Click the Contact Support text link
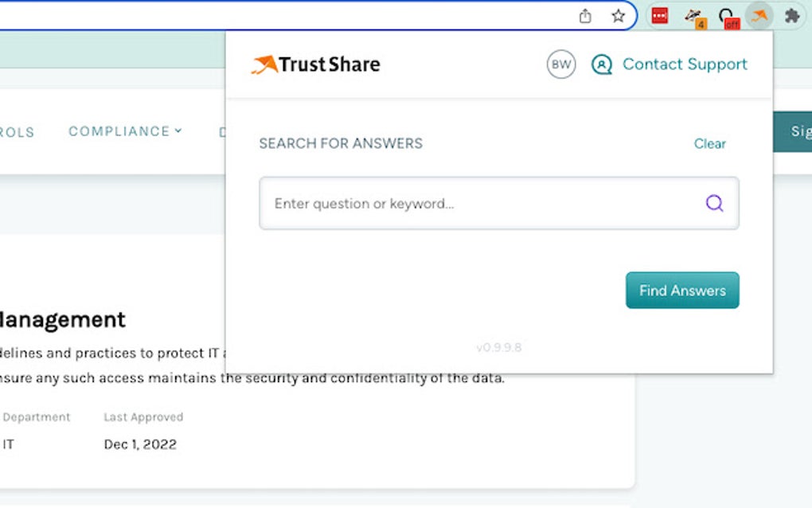 click(685, 64)
